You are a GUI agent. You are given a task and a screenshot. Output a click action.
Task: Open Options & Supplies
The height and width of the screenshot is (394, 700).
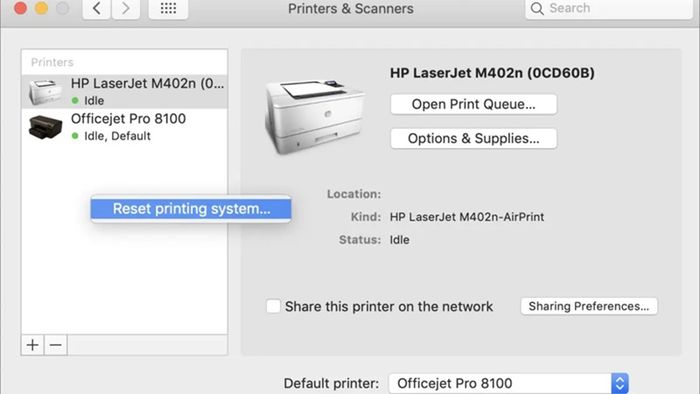pos(474,138)
